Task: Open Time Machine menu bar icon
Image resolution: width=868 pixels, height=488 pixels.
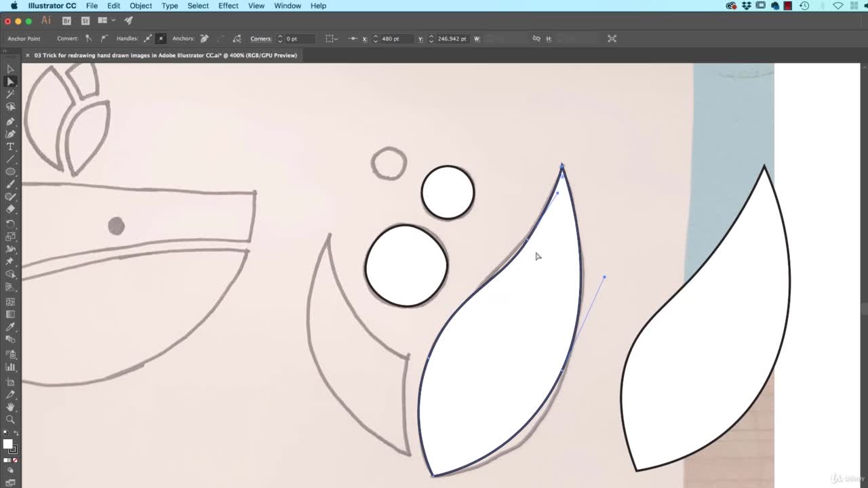Action: (804, 5)
